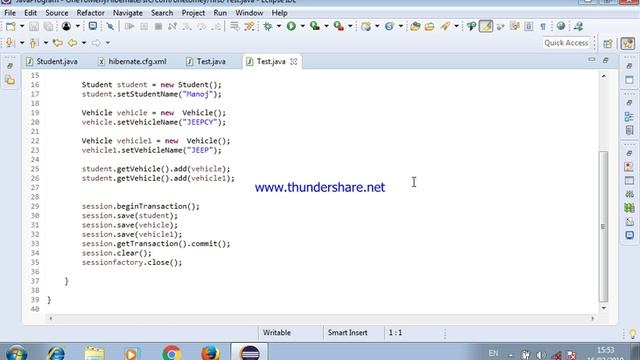Click the editor vertical scrollbar thumb
The image size is (640, 360).
(603, 227)
